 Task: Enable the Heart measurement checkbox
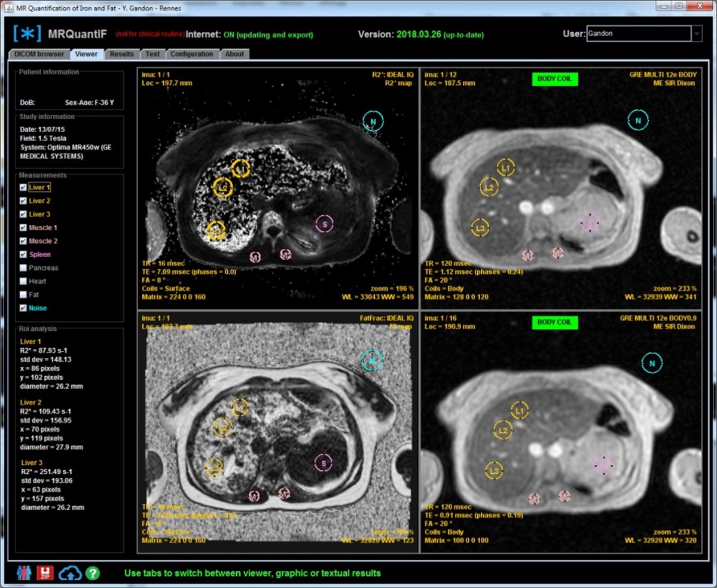23,281
